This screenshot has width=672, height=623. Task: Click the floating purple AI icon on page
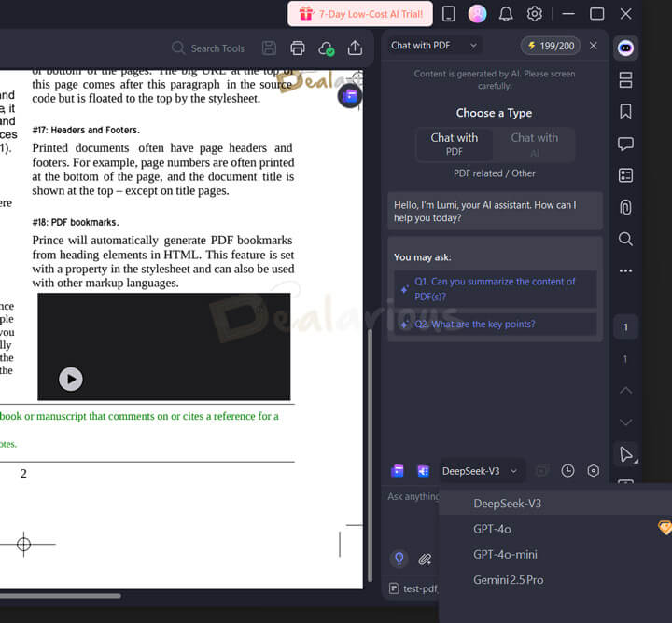point(350,96)
